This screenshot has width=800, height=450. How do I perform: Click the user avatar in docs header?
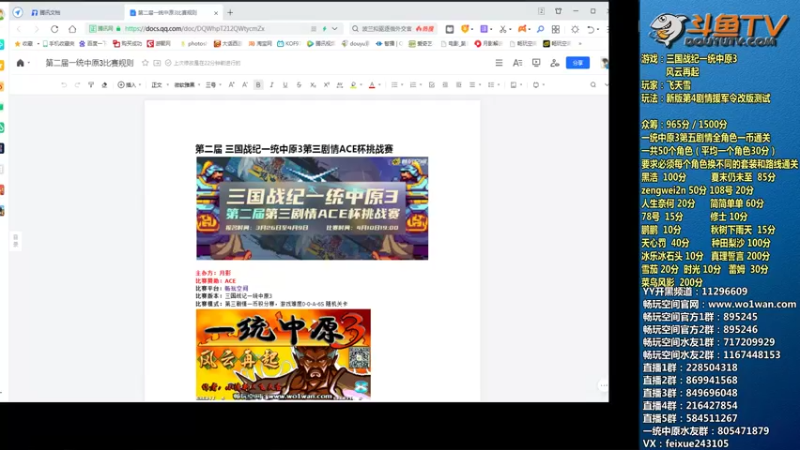pos(605,63)
